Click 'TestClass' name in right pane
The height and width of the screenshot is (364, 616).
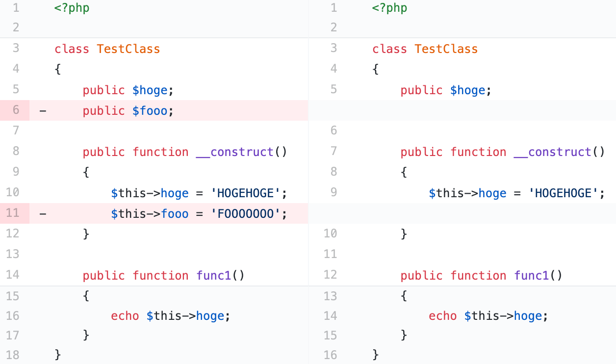(446, 49)
